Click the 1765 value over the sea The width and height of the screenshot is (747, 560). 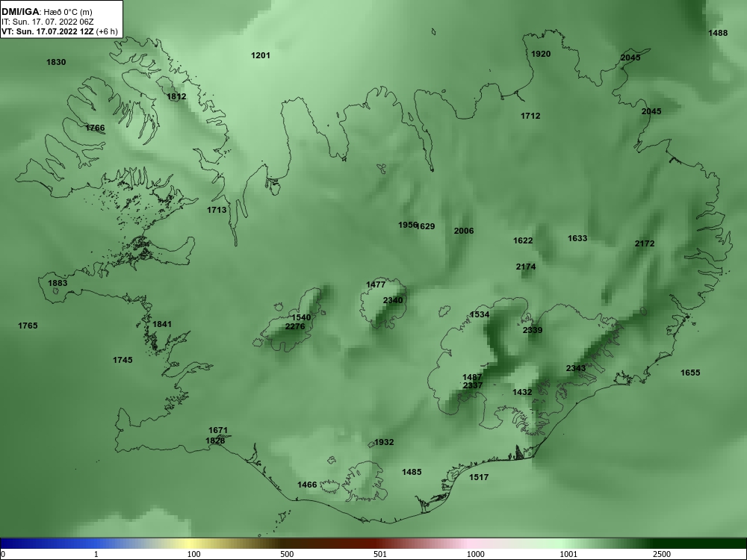[28, 326]
